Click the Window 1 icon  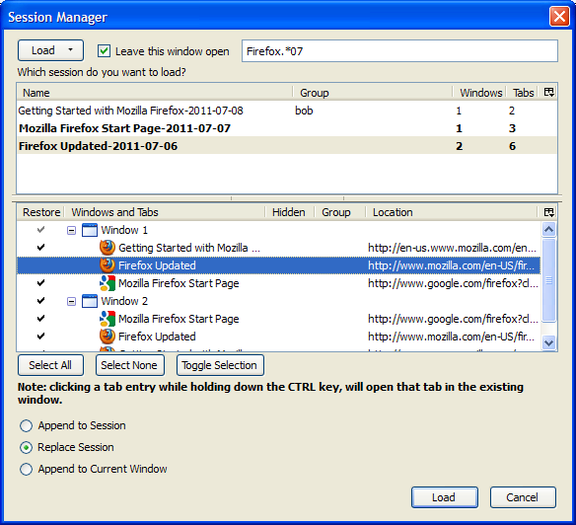coord(89,230)
